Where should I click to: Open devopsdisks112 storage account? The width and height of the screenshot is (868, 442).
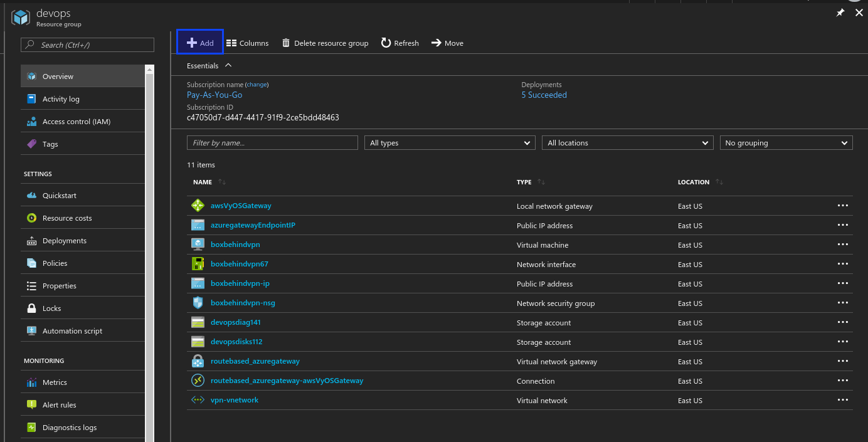[236, 342]
